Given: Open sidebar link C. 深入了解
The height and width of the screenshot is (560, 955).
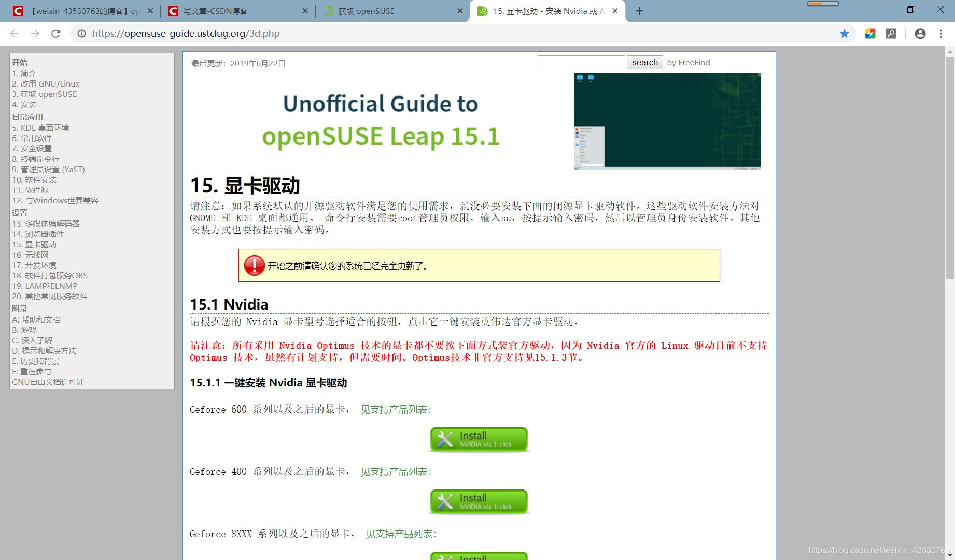Looking at the screenshot, I should 32,341.
